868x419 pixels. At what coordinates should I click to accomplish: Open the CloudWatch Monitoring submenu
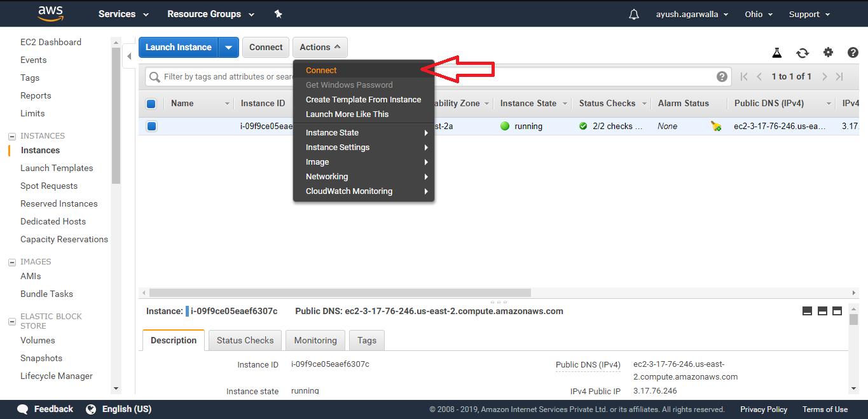pos(363,191)
